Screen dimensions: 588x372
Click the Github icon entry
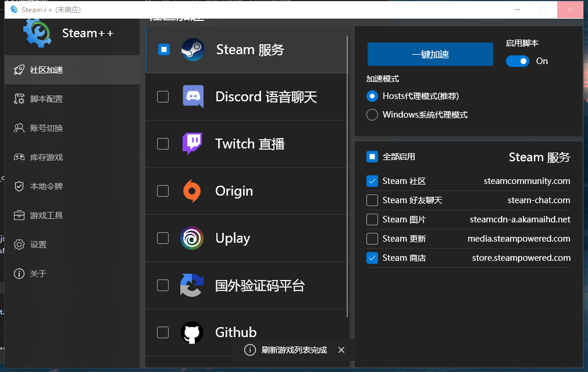pyautogui.click(x=192, y=332)
